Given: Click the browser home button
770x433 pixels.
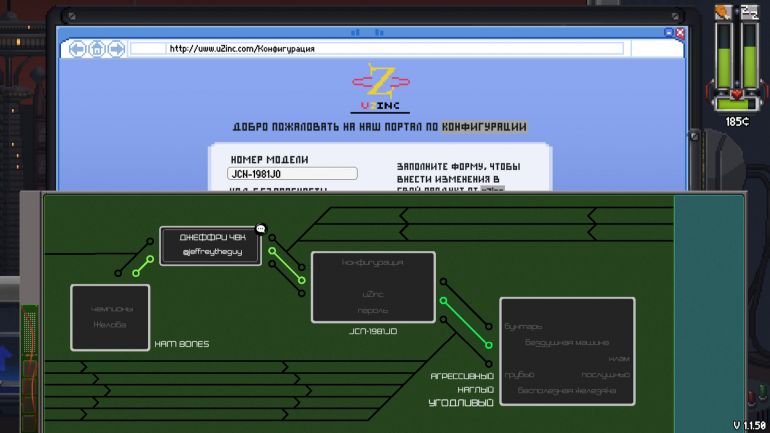Looking at the screenshot, I should click(x=98, y=48).
